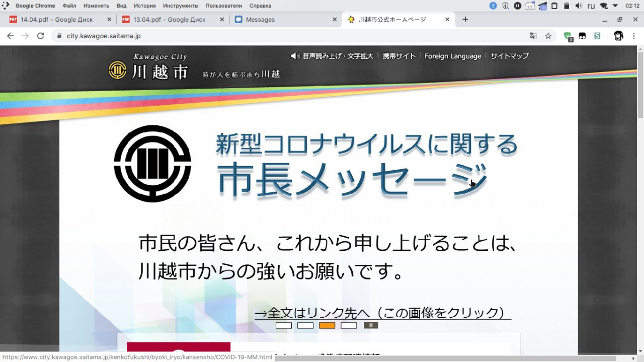Pause the banner slideshow
The height and width of the screenshot is (362, 644).
[x=371, y=325]
